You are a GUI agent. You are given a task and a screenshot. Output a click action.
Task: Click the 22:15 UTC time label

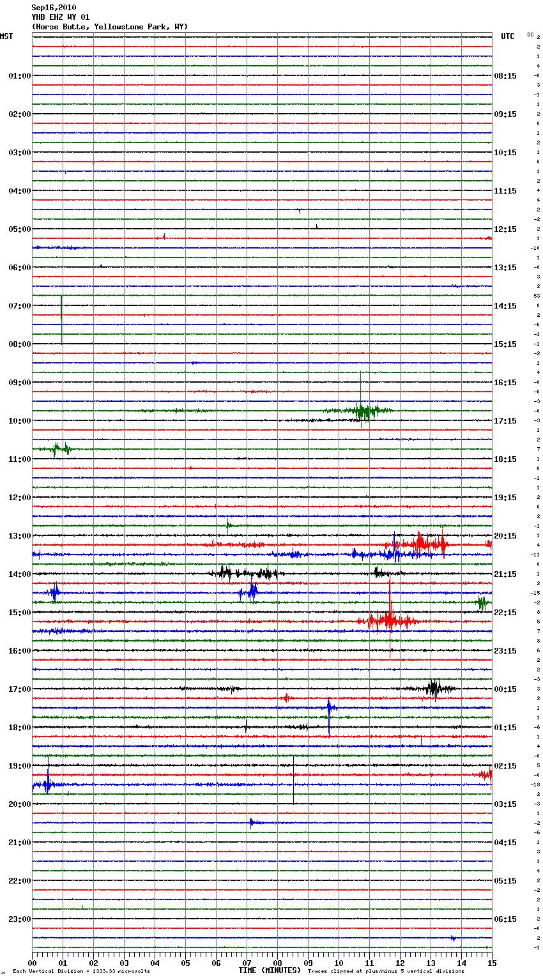point(505,613)
